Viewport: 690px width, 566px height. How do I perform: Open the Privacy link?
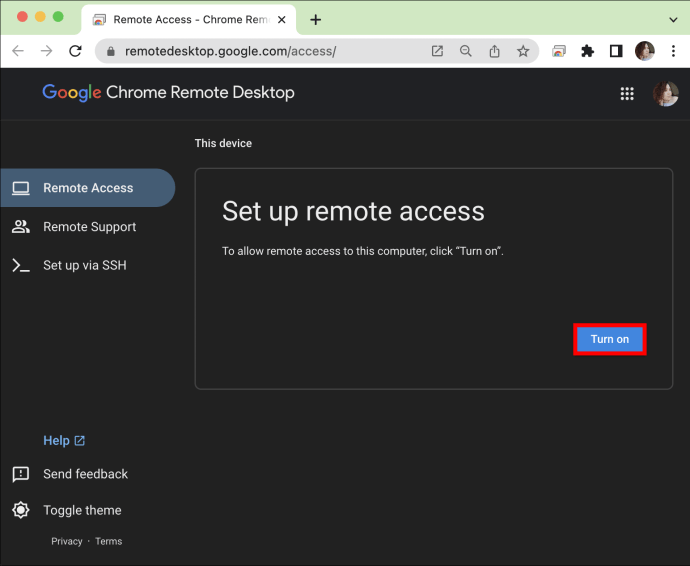67,541
